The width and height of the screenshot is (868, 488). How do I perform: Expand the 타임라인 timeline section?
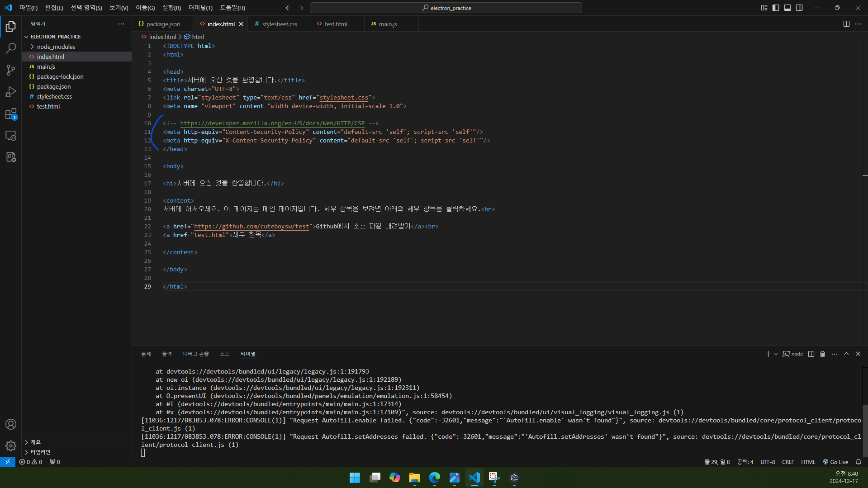27,452
